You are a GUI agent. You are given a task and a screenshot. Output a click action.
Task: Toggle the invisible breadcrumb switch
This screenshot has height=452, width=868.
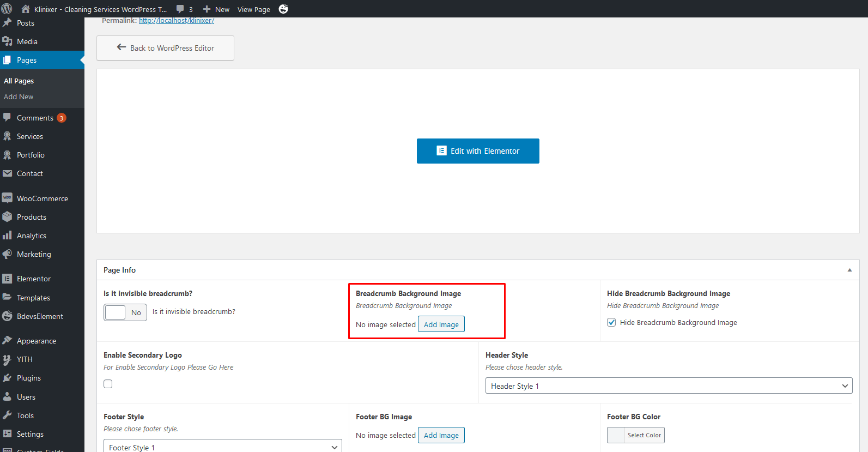coord(125,312)
